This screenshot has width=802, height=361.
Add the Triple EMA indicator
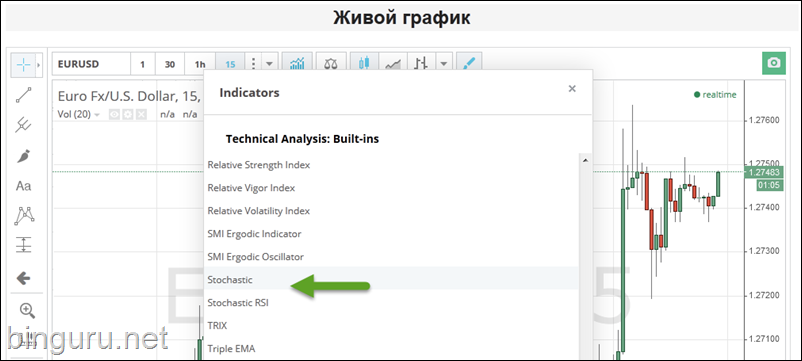click(391, 349)
